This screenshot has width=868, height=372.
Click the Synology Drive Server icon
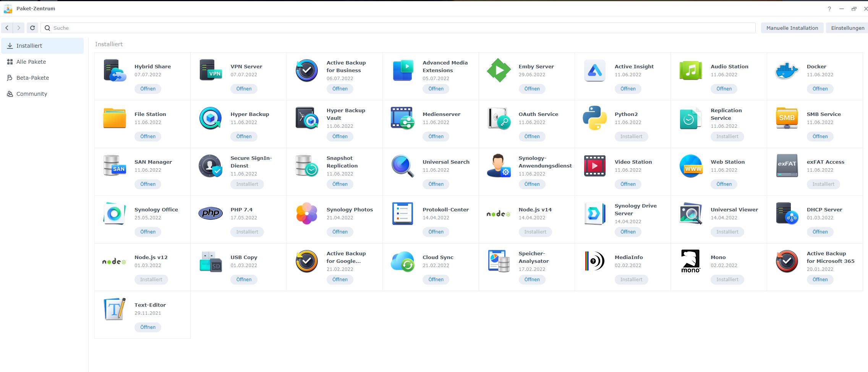(x=595, y=213)
